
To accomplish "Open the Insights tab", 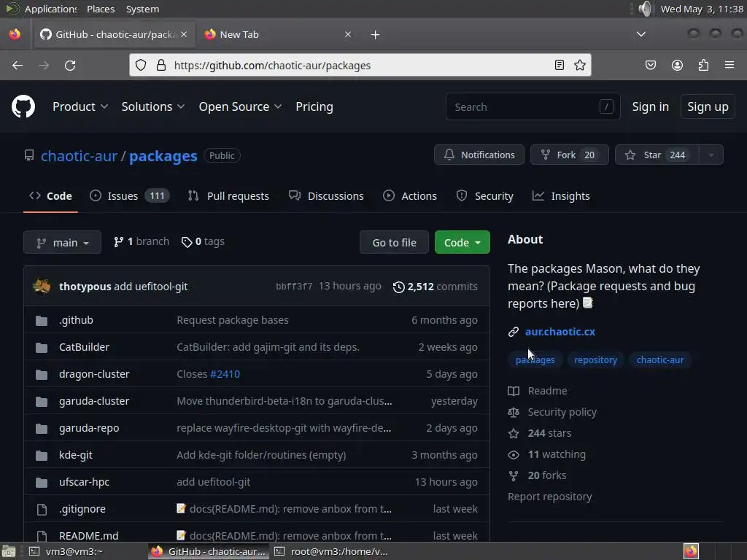I will tap(561, 195).
